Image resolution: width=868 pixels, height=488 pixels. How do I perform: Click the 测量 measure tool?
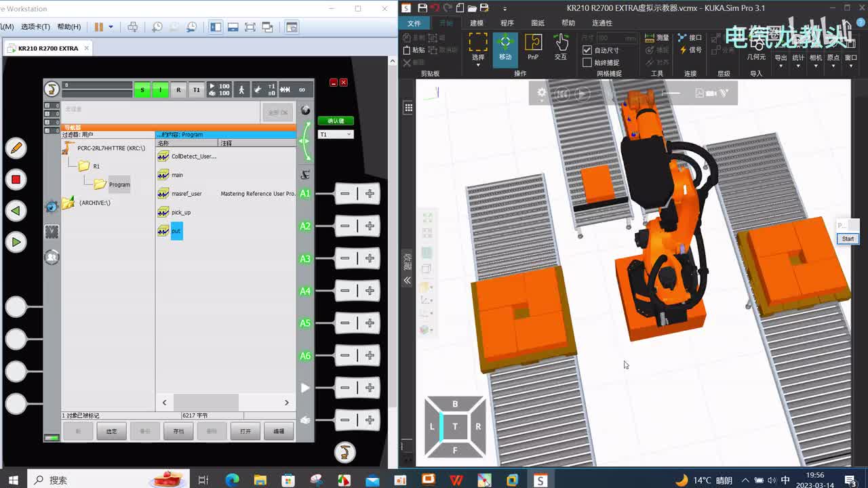657,38
